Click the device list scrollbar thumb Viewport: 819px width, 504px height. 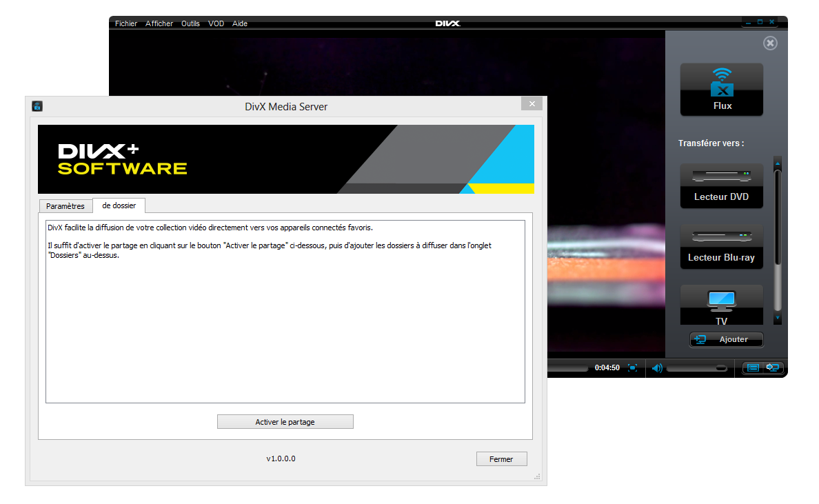[x=777, y=216]
